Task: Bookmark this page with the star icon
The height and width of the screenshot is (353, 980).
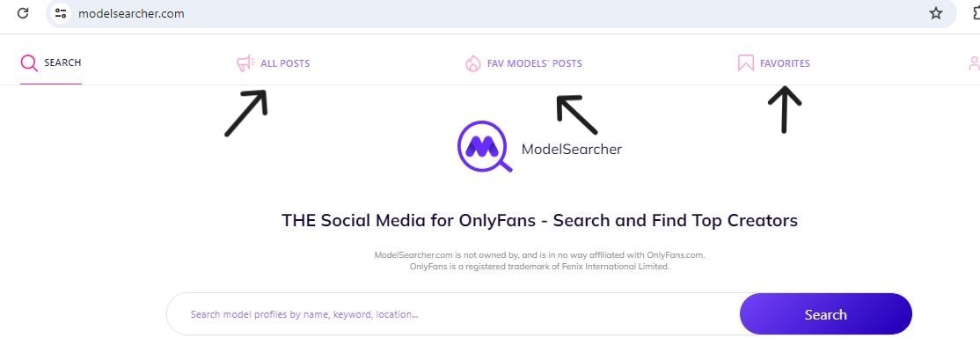Action: (x=936, y=13)
